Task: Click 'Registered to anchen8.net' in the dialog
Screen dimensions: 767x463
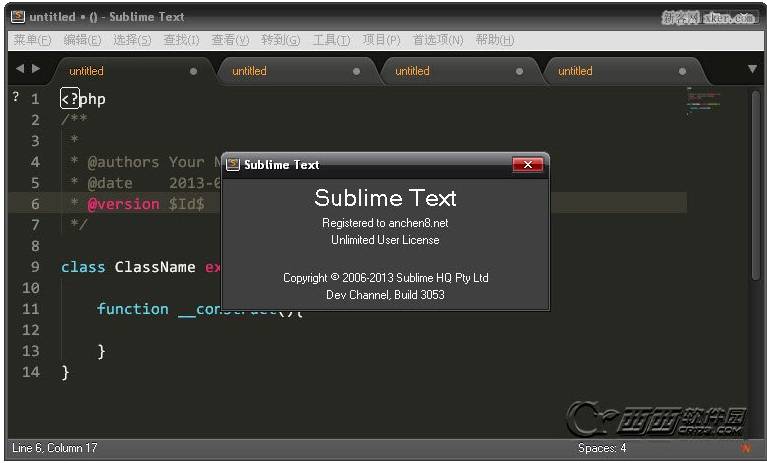Action: (x=385, y=223)
